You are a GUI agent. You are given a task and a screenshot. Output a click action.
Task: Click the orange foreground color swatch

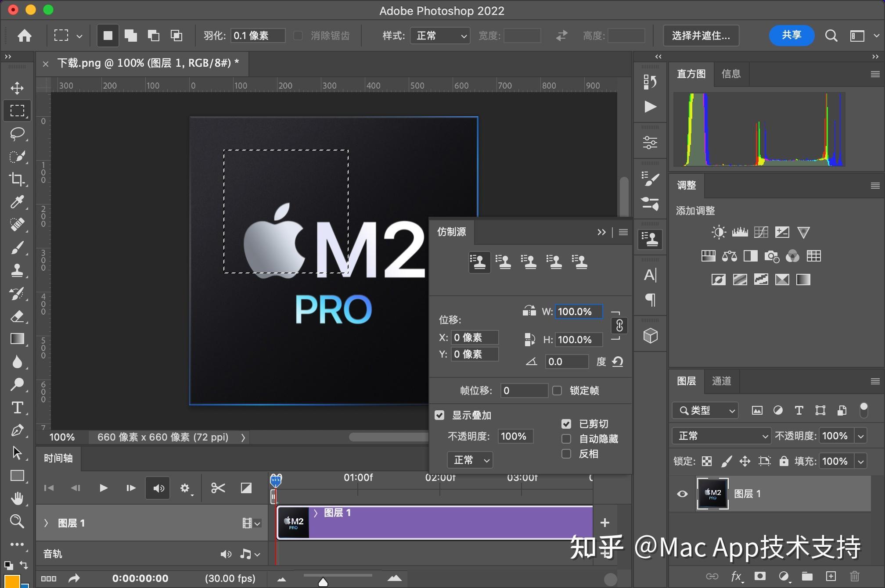[x=11, y=581]
